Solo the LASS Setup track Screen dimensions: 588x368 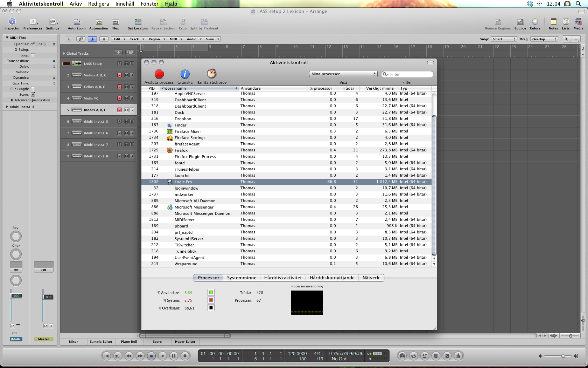pyautogui.click(x=132, y=64)
